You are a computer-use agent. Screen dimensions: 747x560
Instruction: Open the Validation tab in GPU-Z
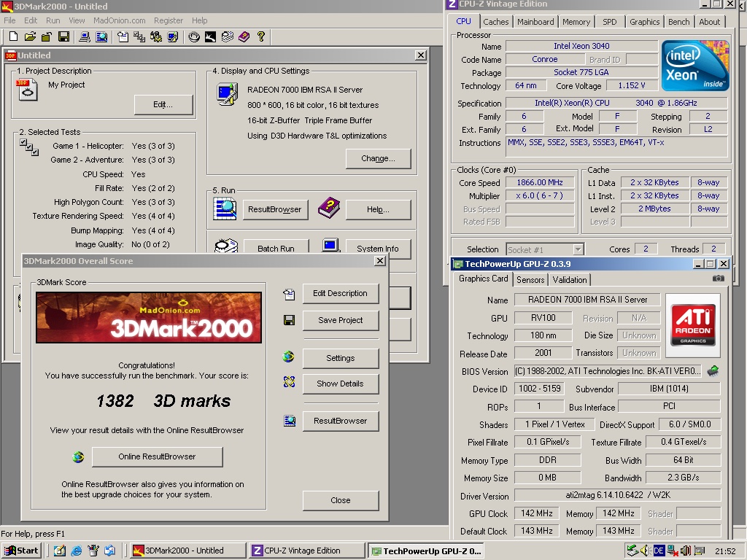pyautogui.click(x=570, y=280)
